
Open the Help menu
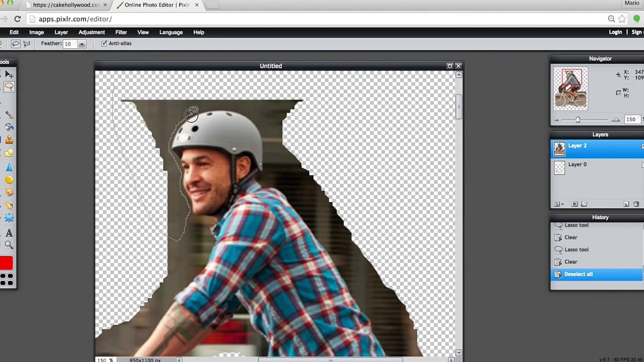199,32
